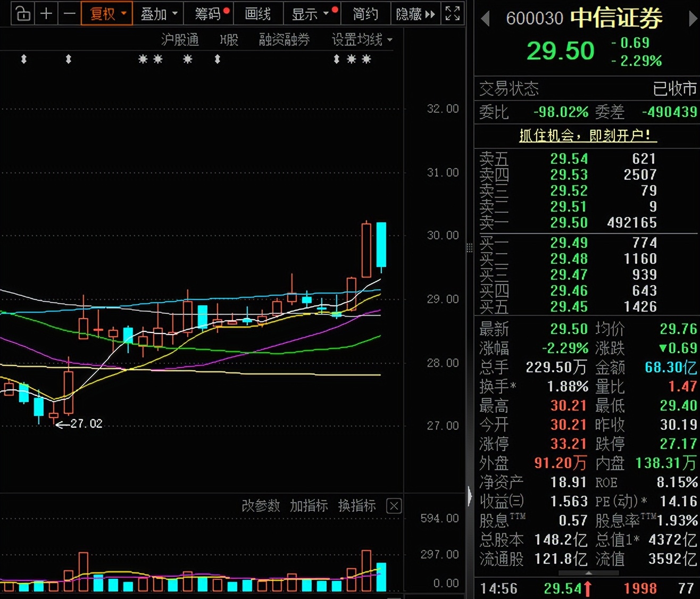
Task: Click the 改参数 button
Action: pyautogui.click(x=260, y=506)
